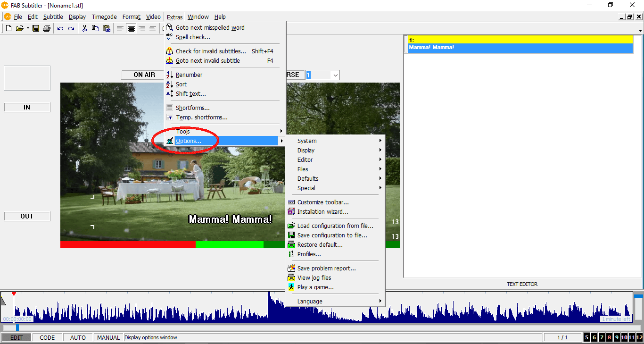Open the dropdown arrow beside the Open folder icon
Image resolution: width=644 pixels, height=344 pixels.
click(x=28, y=28)
